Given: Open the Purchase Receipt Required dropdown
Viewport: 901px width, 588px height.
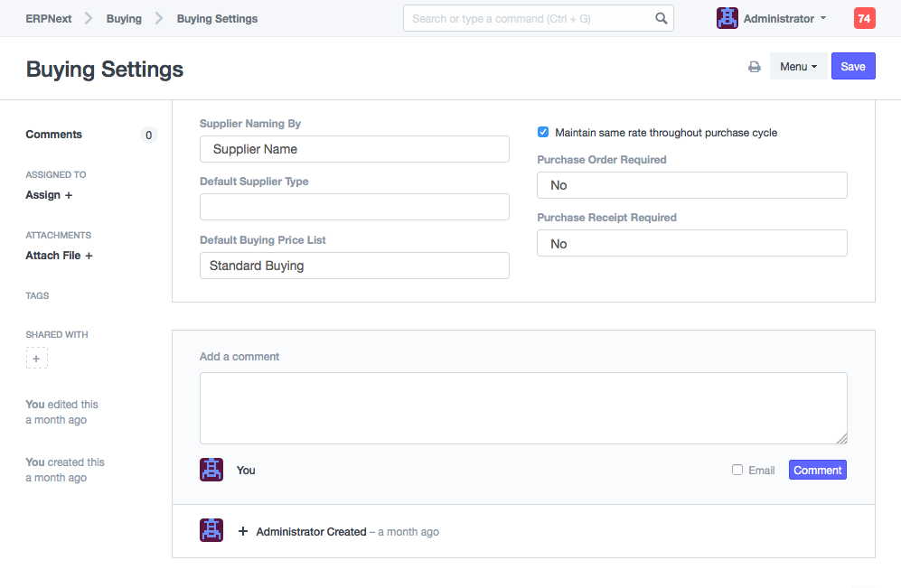Looking at the screenshot, I should tap(691, 244).
